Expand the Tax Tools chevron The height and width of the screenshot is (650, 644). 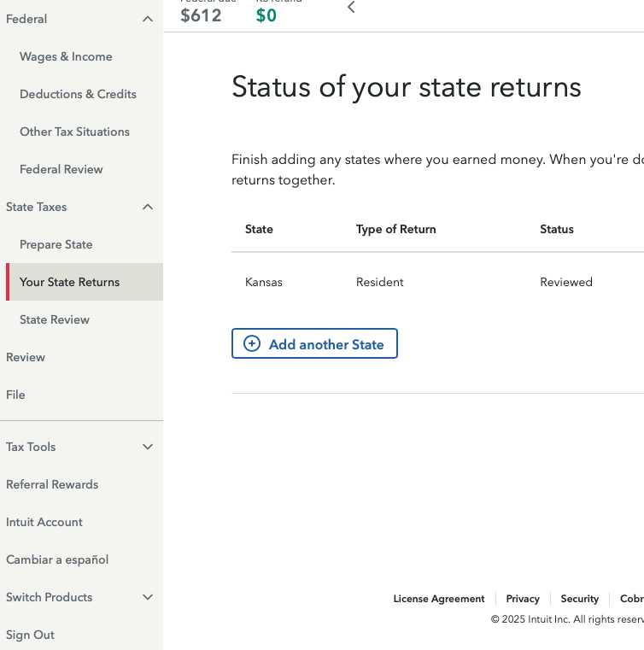point(148,447)
